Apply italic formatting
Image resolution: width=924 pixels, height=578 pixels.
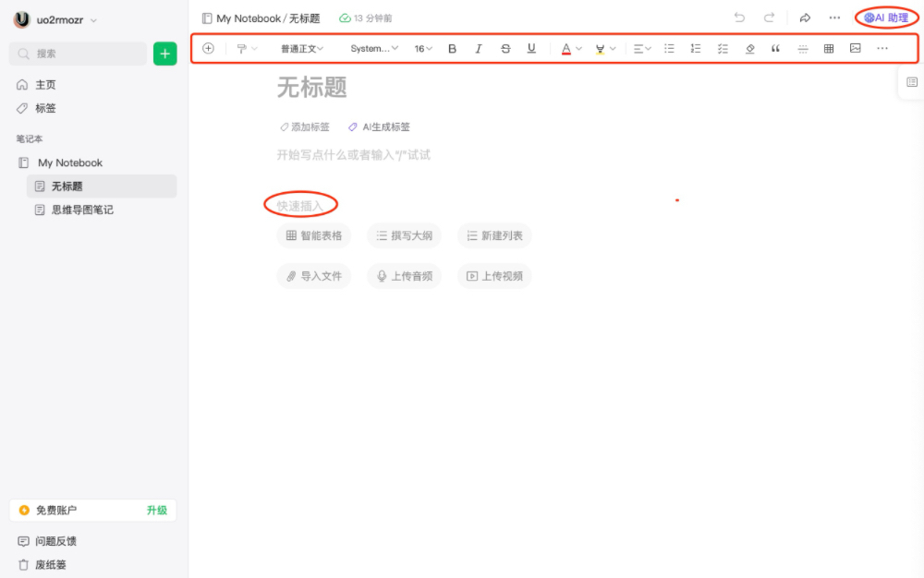478,48
